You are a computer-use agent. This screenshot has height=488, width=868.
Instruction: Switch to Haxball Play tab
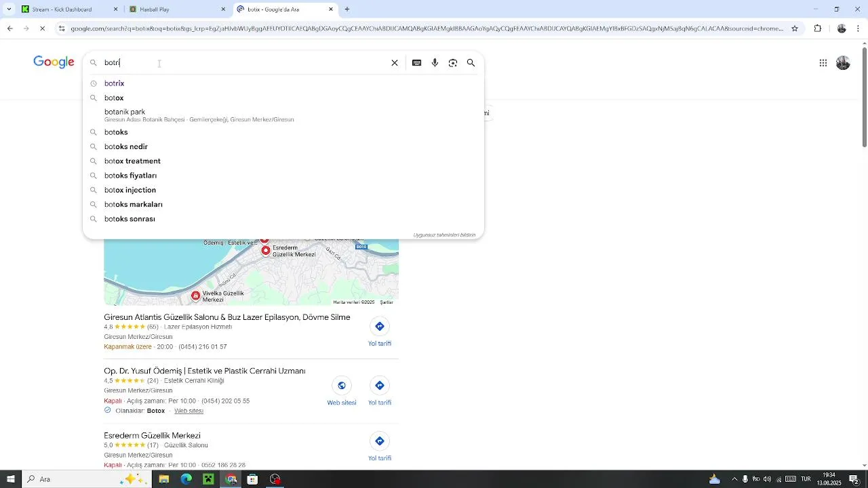pos(178,9)
